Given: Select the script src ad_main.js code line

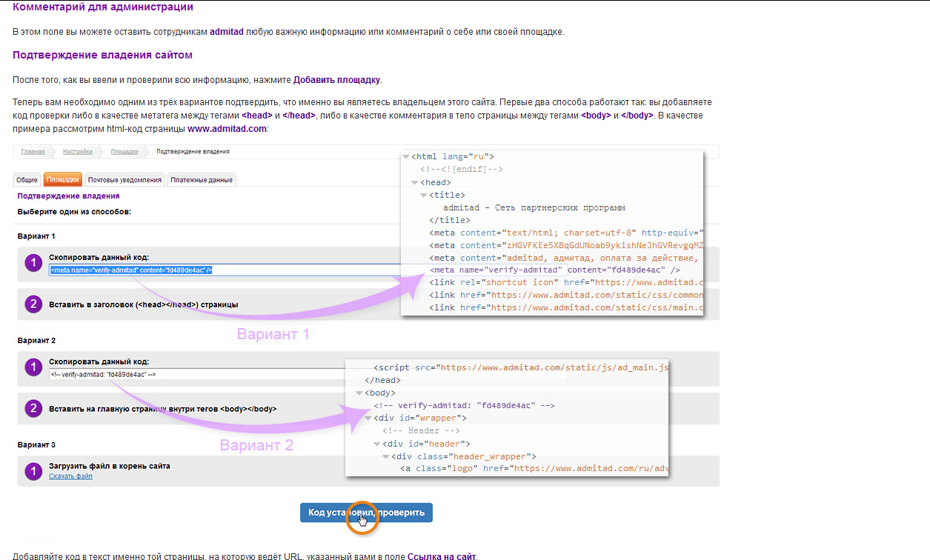Looking at the screenshot, I should (x=522, y=367).
